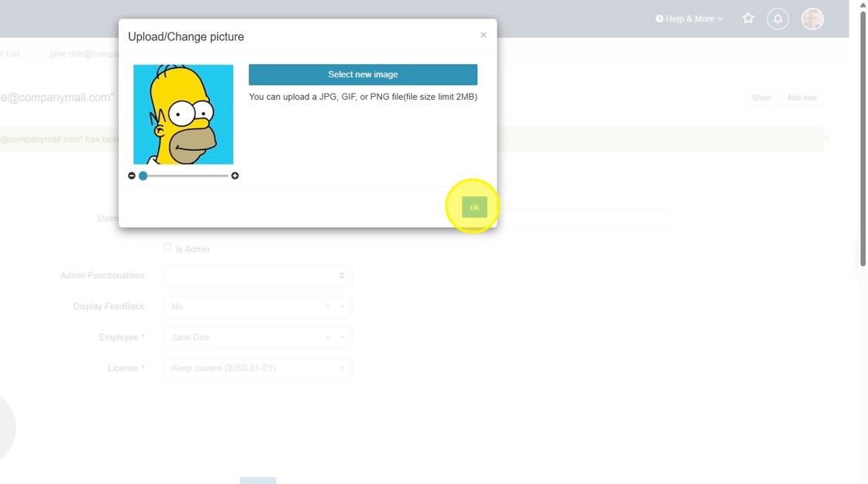Go to the User List breadcrumb
Viewport: 868px width, 484px height.
pyautogui.click(x=10, y=53)
